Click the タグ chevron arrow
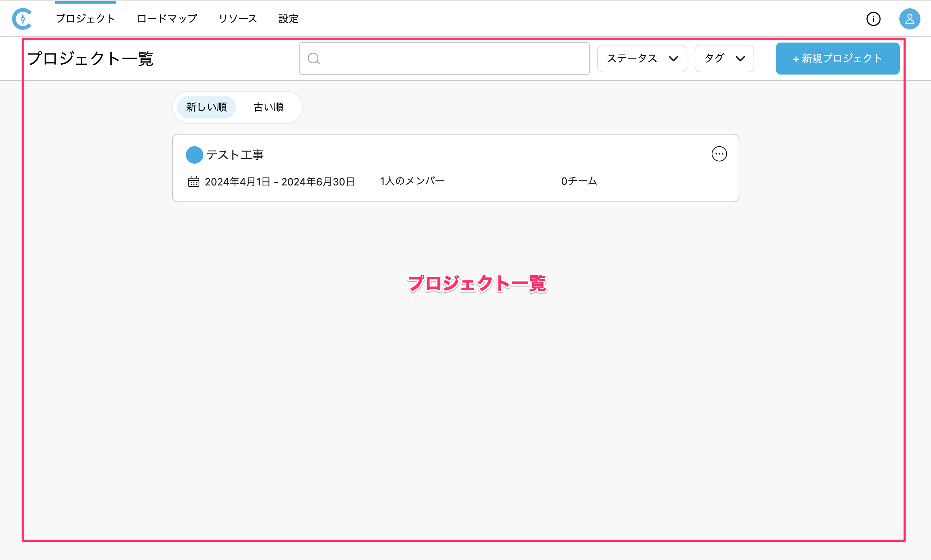 point(740,59)
